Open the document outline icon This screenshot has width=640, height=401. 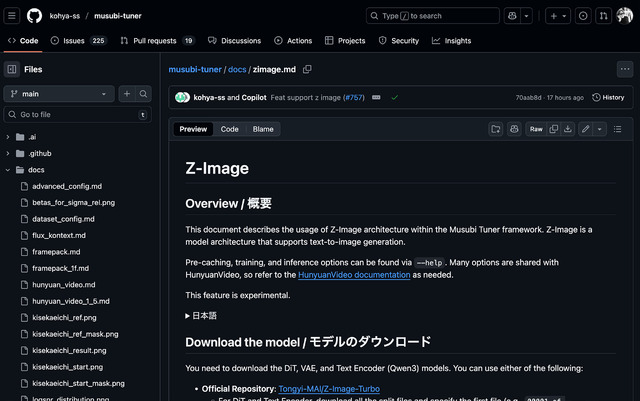[x=618, y=129]
